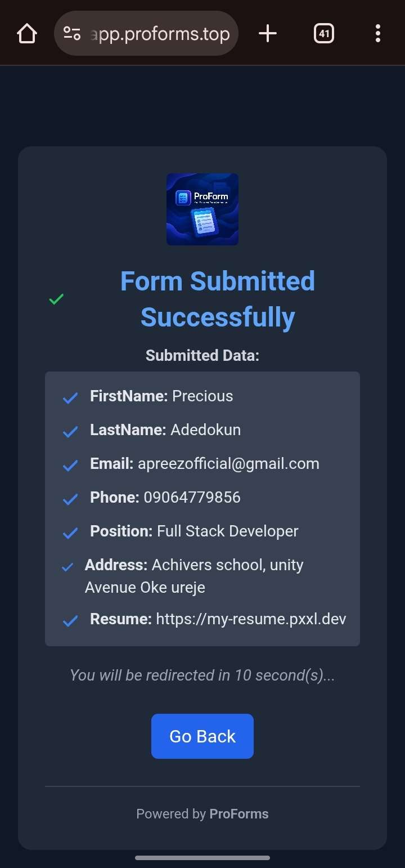Open the ProForms link in footer
Screen dimensions: 405x868
[x=239, y=814]
